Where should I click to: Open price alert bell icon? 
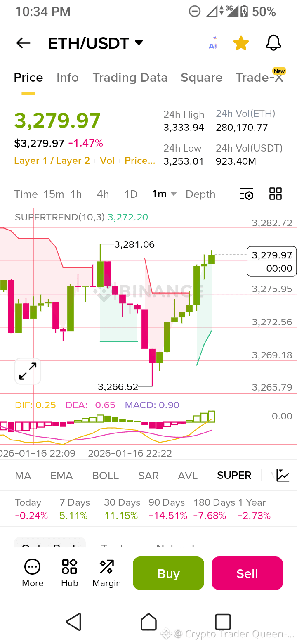pos(273,43)
